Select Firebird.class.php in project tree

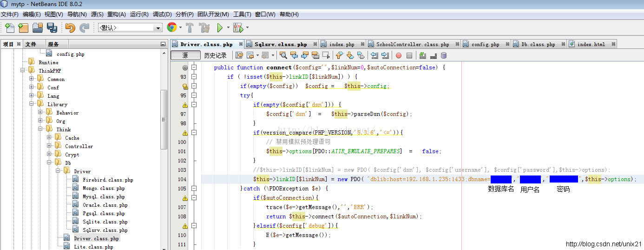[x=108, y=180]
